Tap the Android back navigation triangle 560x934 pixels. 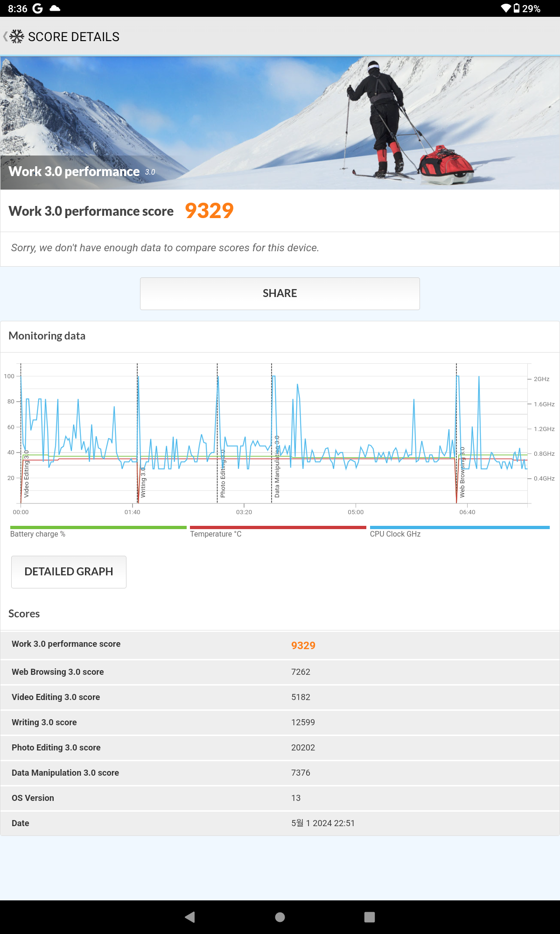190,917
